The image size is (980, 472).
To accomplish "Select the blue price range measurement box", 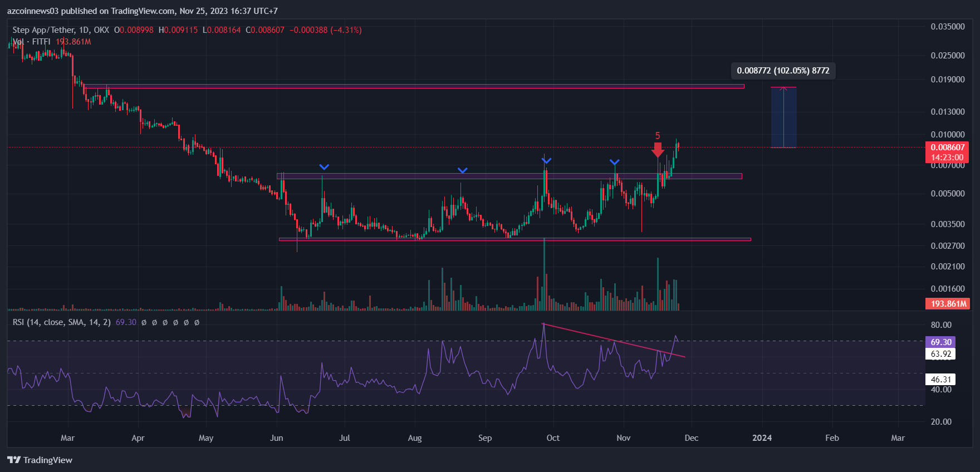I will point(783,117).
